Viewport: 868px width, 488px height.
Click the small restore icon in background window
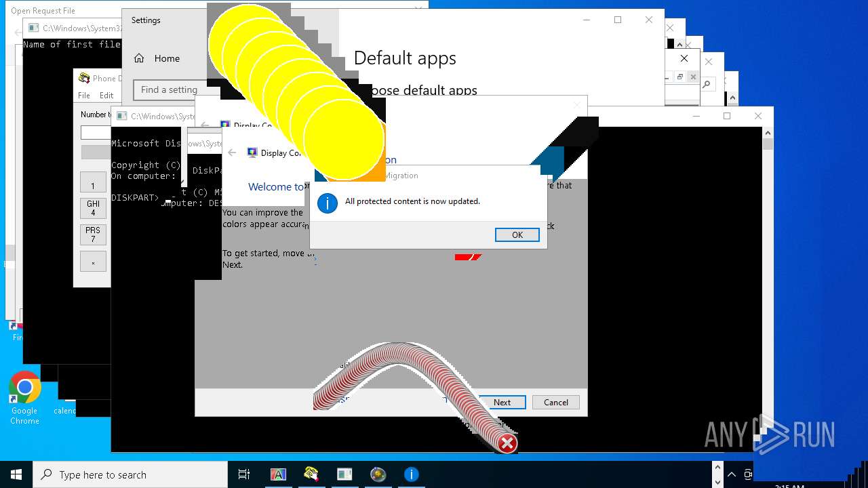680,77
